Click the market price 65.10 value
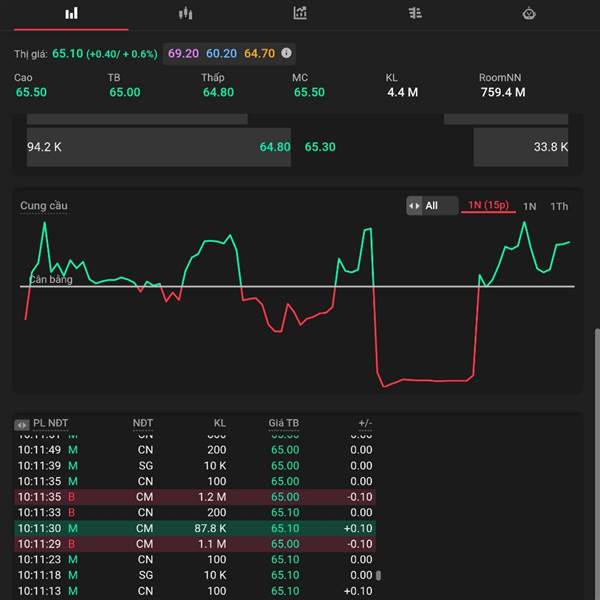The width and height of the screenshot is (600, 600). [x=67, y=53]
